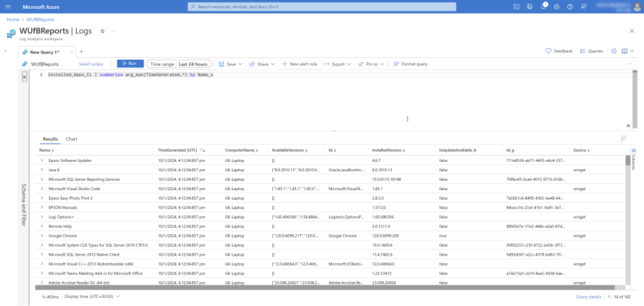Open the notifications bell
644x306 pixels.
(x=543, y=6)
